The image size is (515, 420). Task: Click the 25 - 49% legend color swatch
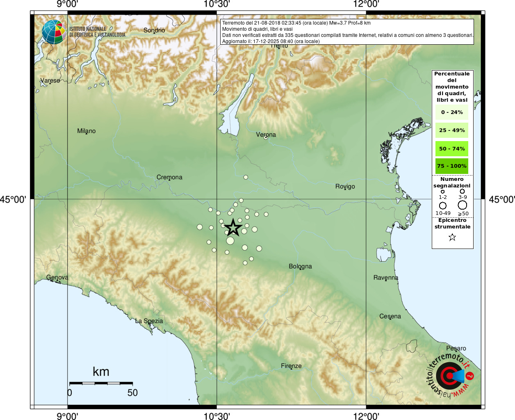[452, 130]
